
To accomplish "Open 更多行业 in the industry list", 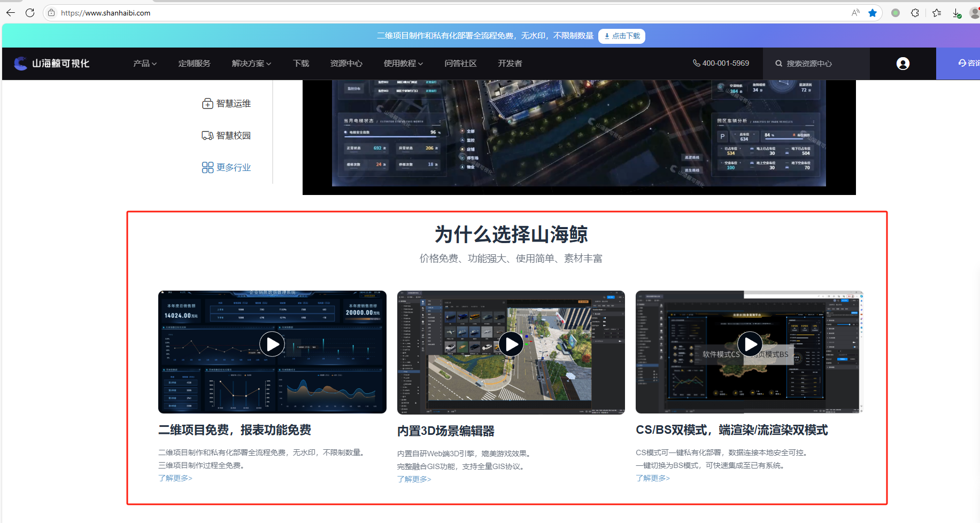I will [x=234, y=168].
